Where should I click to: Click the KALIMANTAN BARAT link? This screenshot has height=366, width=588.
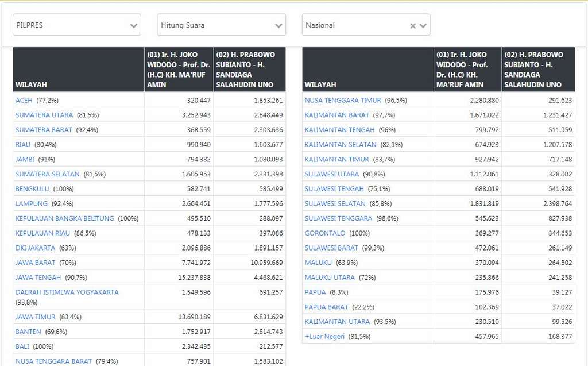[337, 115]
